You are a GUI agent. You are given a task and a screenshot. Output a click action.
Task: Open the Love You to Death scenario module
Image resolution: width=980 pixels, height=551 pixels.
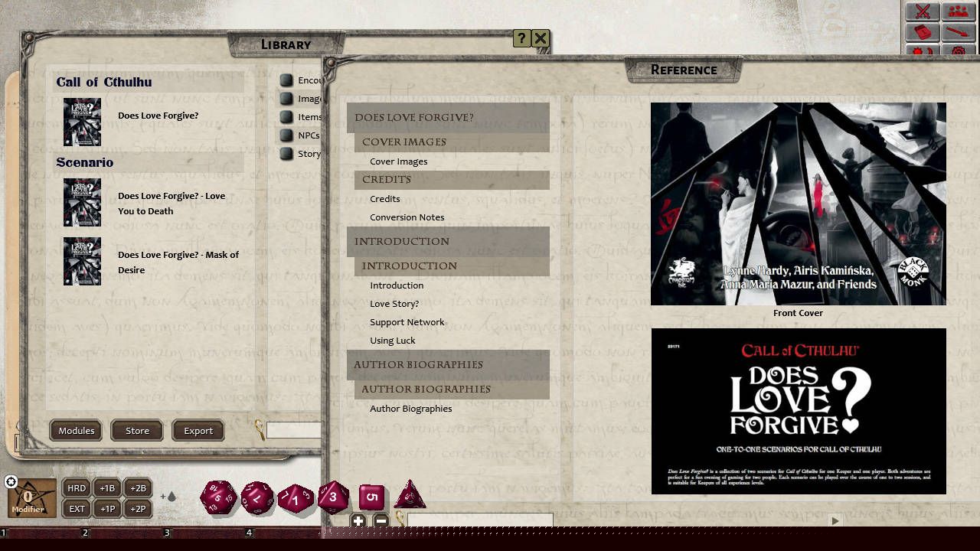pos(171,204)
